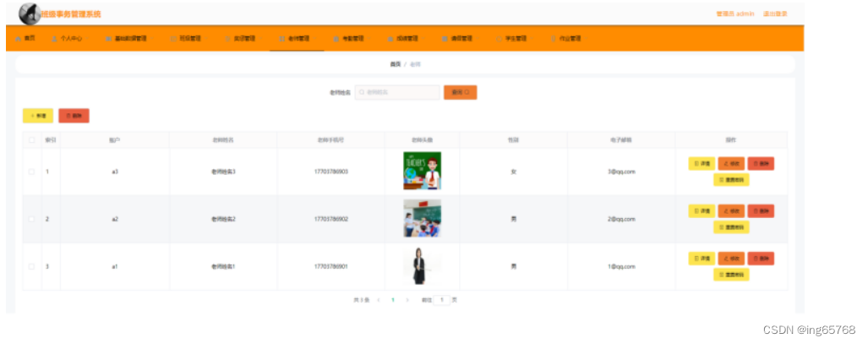868x344 pixels.
Task: Click the email cell 1@qq.com
Action: click(621, 266)
